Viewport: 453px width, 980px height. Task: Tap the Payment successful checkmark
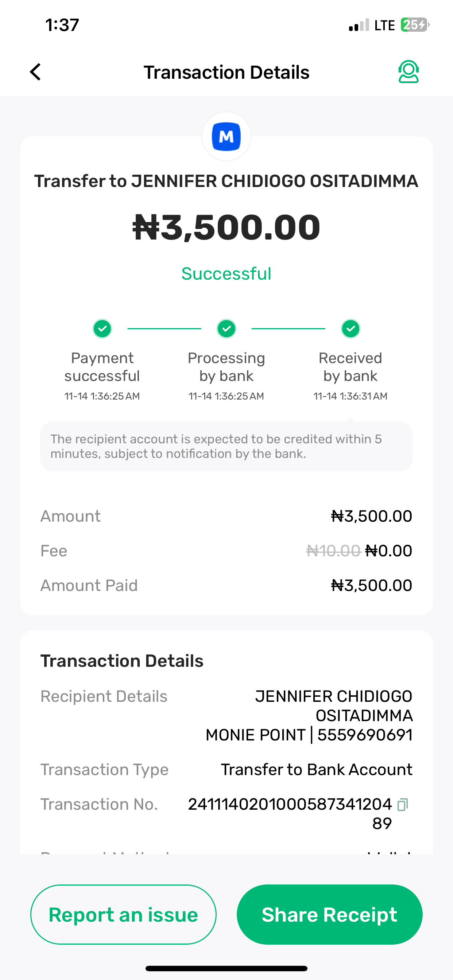(102, 329)
